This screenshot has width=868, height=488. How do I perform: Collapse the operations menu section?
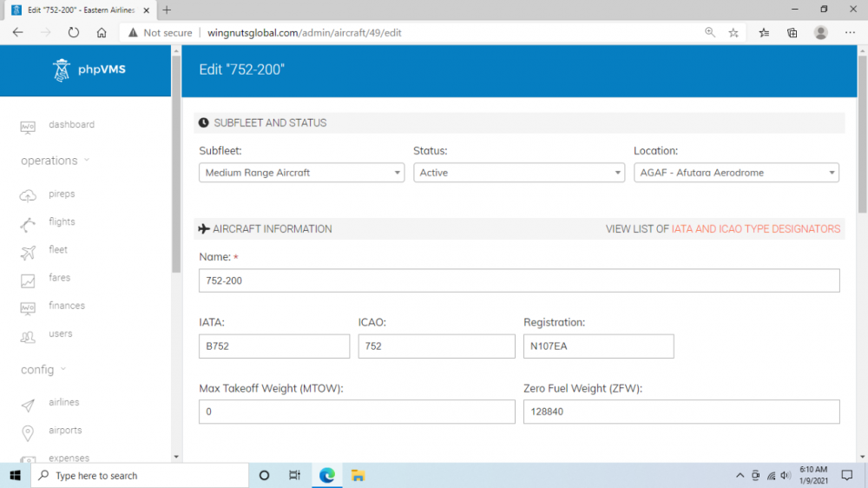pos(55,161)
